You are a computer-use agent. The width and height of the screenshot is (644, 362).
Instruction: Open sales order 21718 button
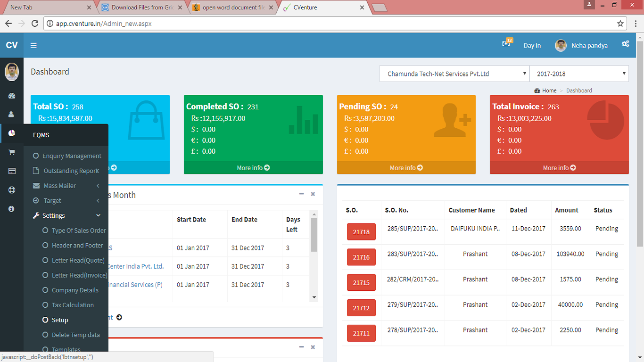click(x=361, y=232)
